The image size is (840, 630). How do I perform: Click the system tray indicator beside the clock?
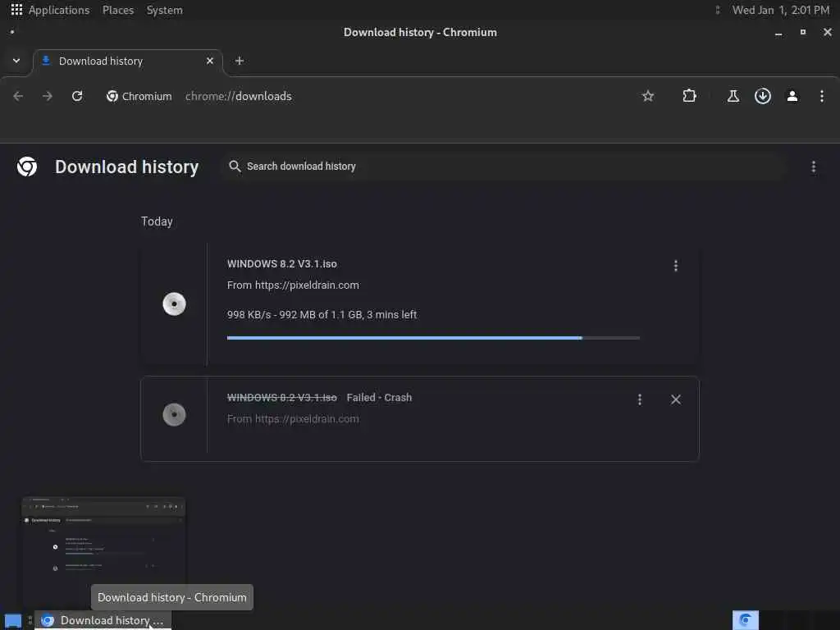click(717, 10)
